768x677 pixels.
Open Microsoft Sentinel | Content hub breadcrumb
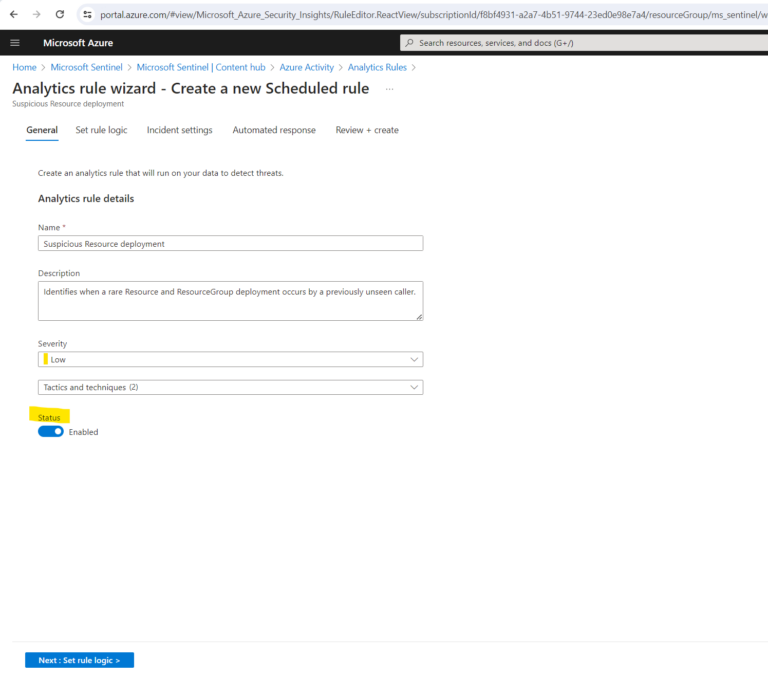[x=201, y=67]
